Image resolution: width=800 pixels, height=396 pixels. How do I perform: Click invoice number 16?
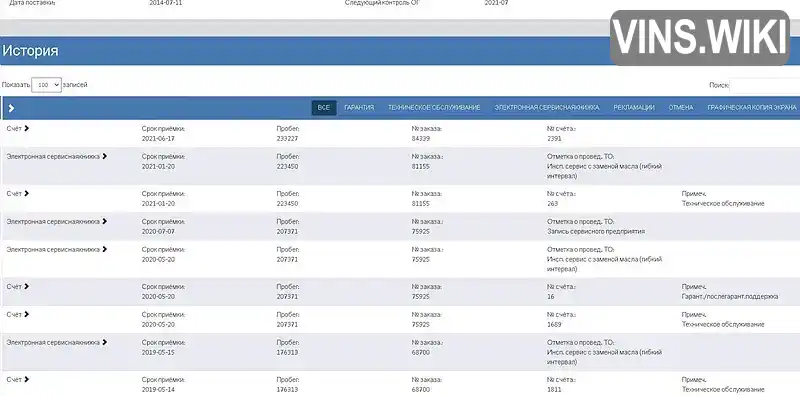click(551, 296)
